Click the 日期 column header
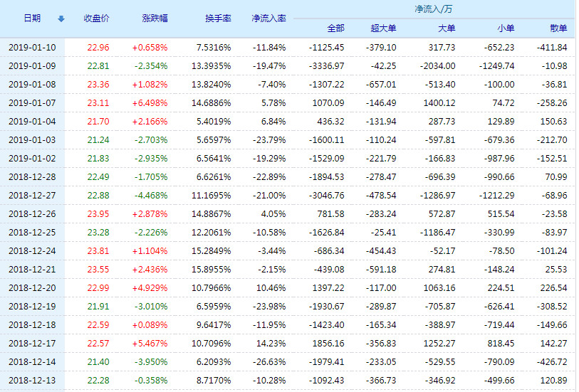The height and width of the screenshot is (392, 579). click(32, 18)
